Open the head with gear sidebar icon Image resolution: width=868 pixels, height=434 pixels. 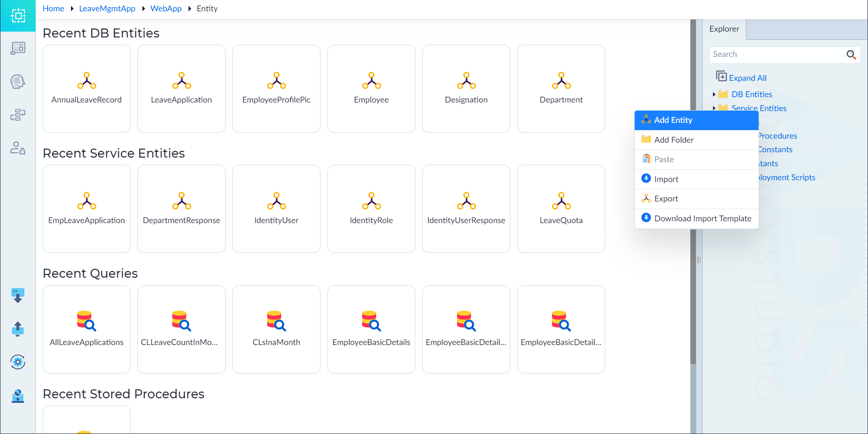(18, 82)
